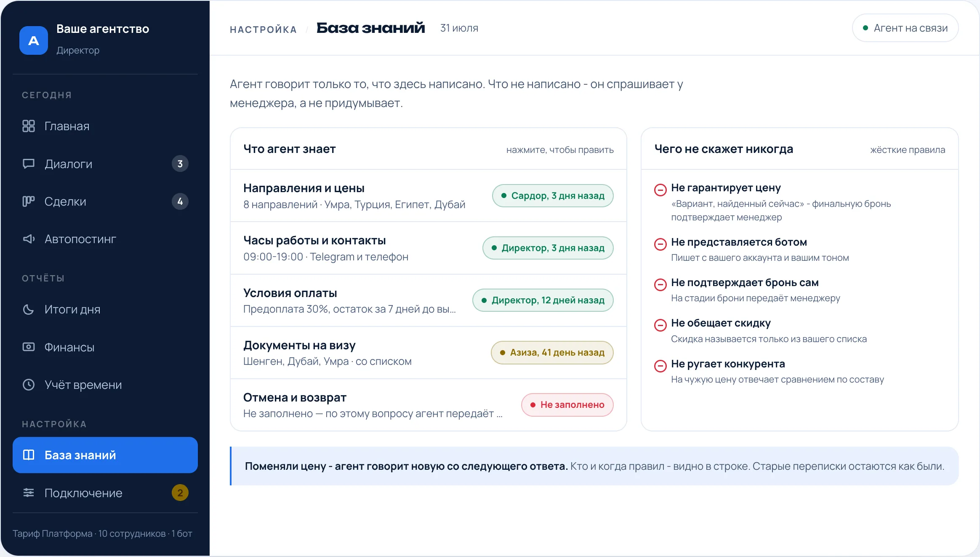Edit the Направления и цены entry
This screenshot has height=557, width=980.
(x=429, y=196)
